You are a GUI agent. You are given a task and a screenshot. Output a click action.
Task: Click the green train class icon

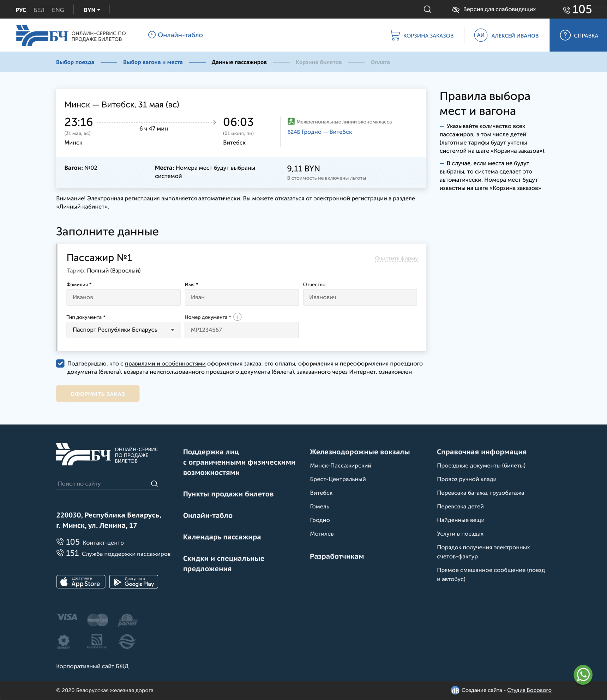[291, 121]
